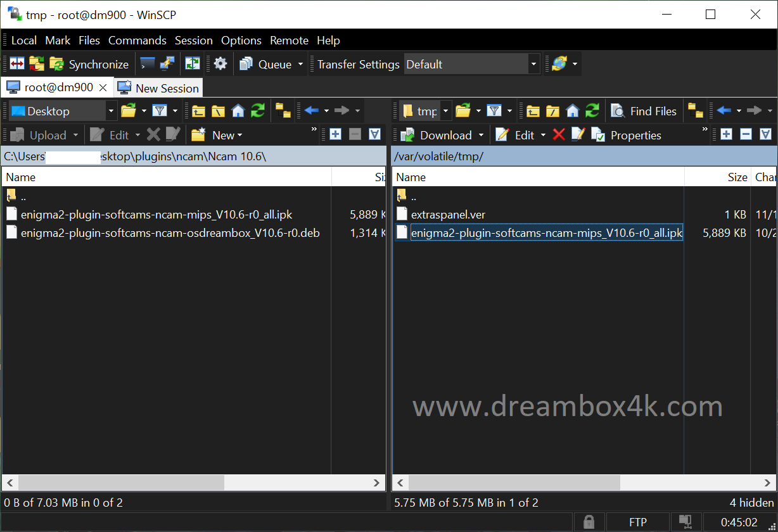
Task: Click the Find Files button
Action: pos(644,111)
